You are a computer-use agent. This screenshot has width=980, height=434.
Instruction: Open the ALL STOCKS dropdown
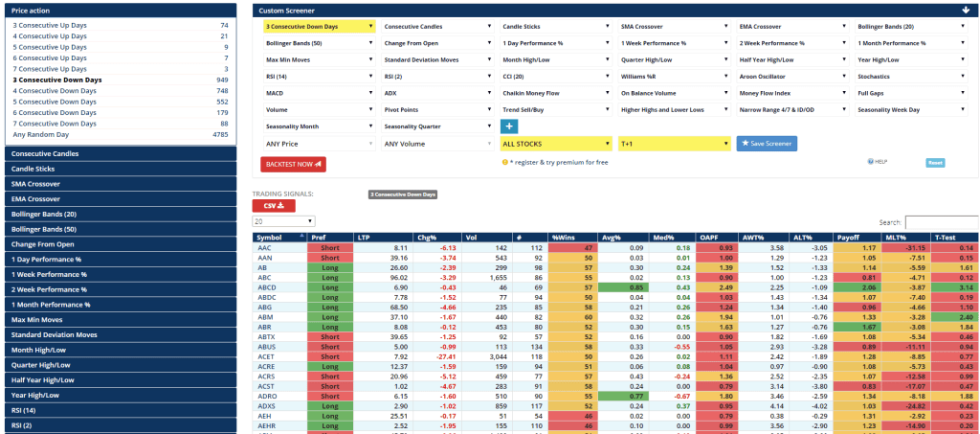click(555, 144)
